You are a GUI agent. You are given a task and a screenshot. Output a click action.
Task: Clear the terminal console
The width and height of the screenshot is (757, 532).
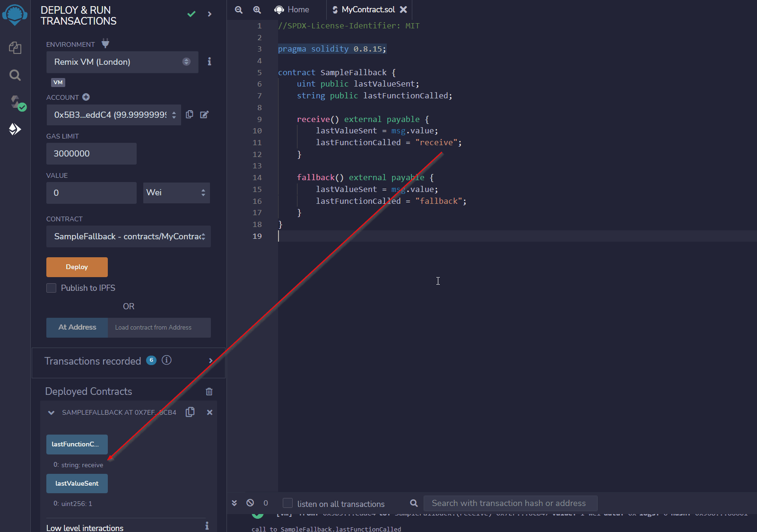[250, 503]
